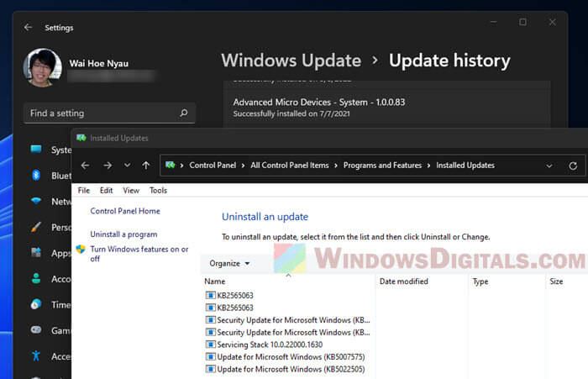Viewport: 588px width, 379px height.
Task: Open the Organize dropdown
Action: click(x=229, y=263)
